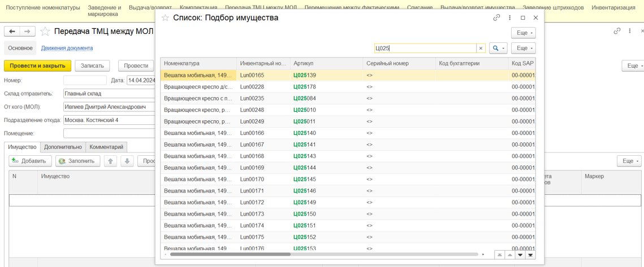Select the row with inventory number Lun00228
The height and width of the screenshot is (267, 644).
[348, 87]
